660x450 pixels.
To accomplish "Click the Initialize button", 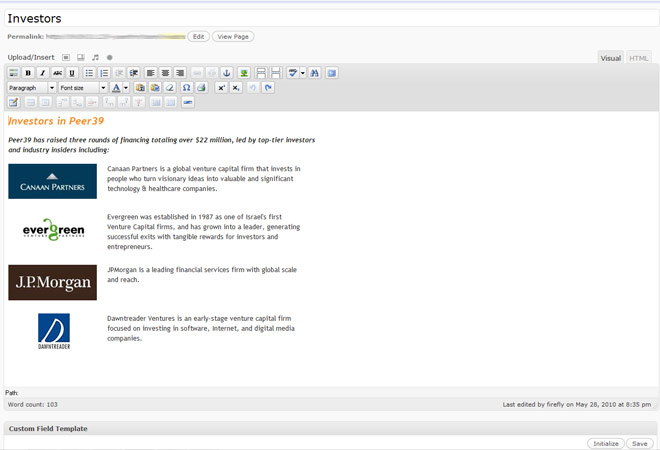I will point(606,443).
